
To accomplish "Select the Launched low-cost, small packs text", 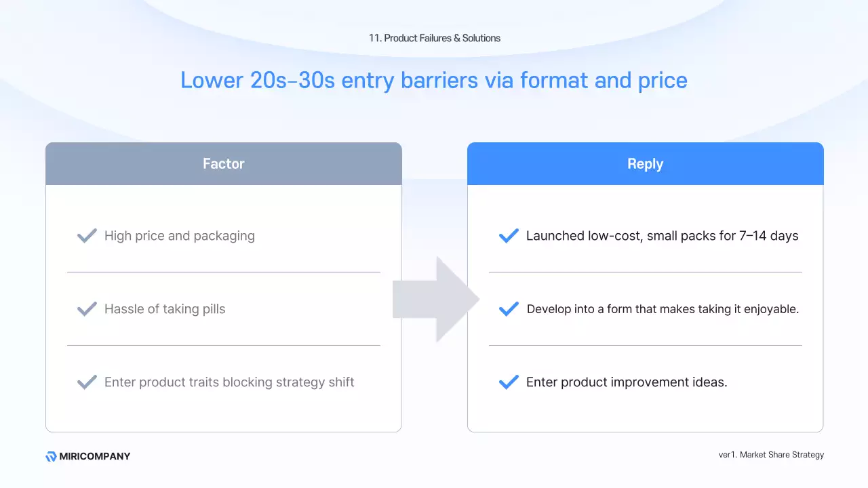I will point(662,236).
